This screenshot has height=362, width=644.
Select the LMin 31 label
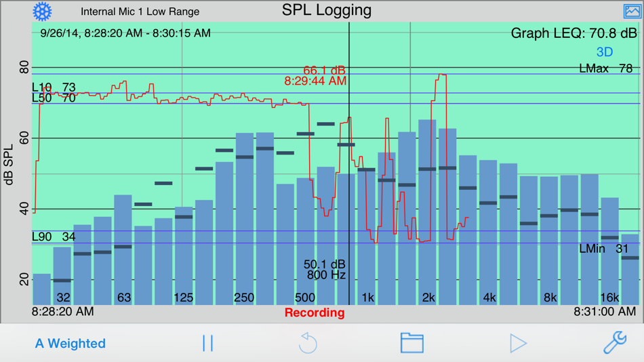(604, 249)
